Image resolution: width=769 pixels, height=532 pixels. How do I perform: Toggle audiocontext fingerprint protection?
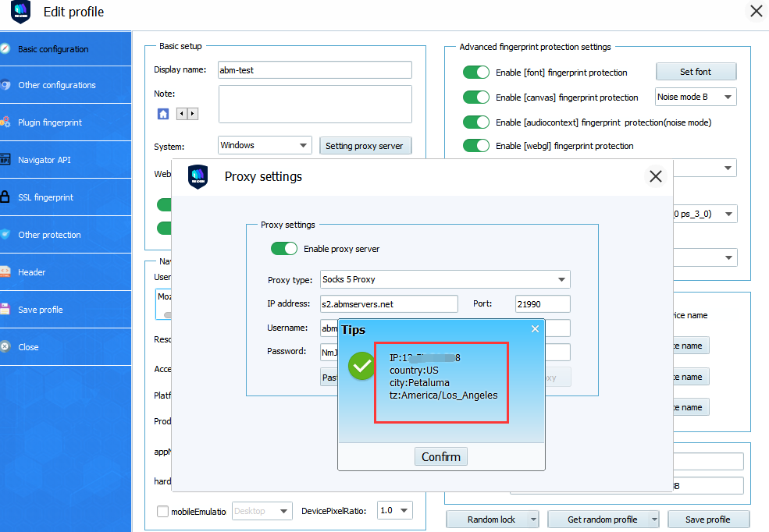pos(476,122)
